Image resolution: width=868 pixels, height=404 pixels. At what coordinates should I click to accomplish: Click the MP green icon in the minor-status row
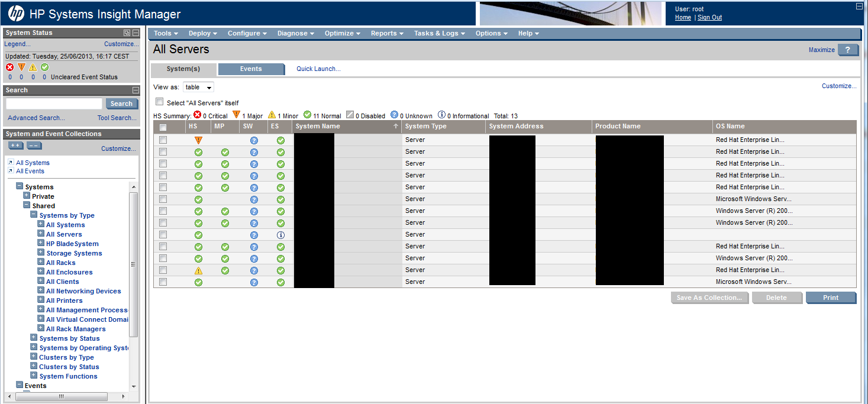[x=225, y=270]
